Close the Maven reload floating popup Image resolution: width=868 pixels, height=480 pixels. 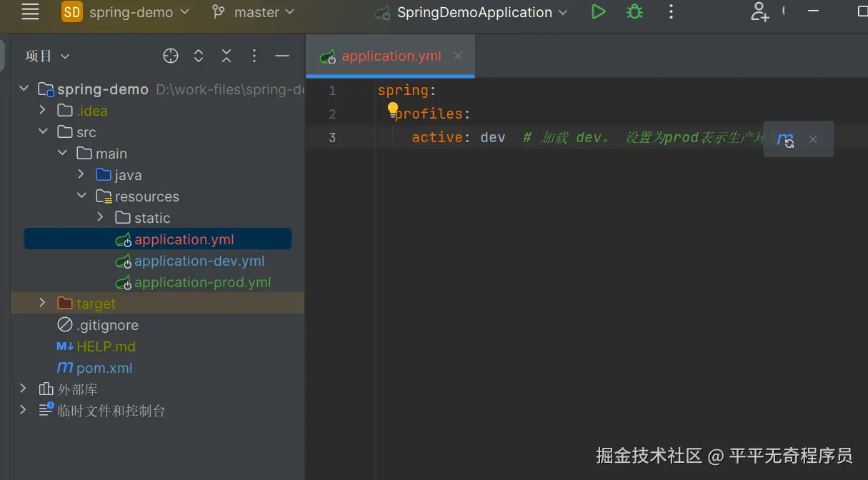[x=812, y=139]
